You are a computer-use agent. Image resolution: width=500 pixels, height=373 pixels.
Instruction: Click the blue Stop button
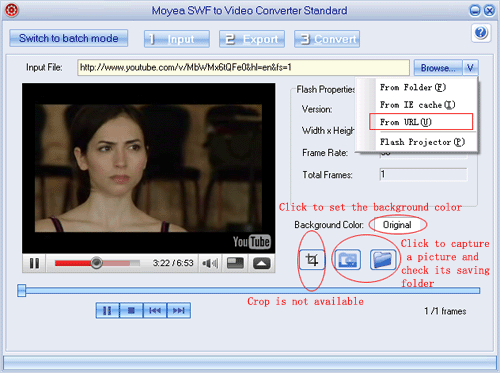click(x=131, y=311)
